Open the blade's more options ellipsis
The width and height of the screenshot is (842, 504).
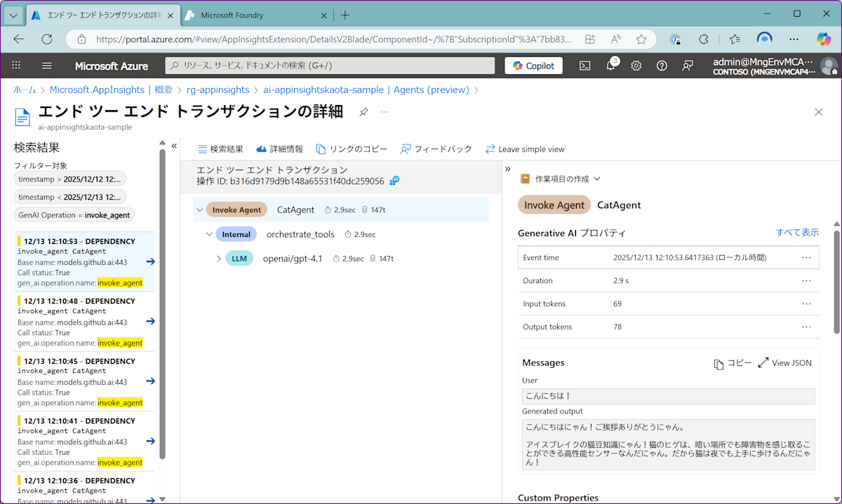click(385, 112)
